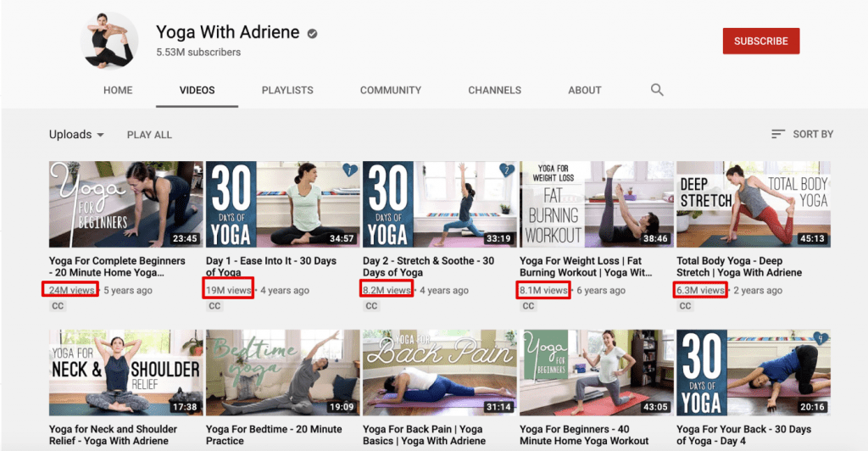Click the Deep Stretch 45:13 thumbnail
The image size is (868, 451).
pyautogui.click(x=754, y=204)
